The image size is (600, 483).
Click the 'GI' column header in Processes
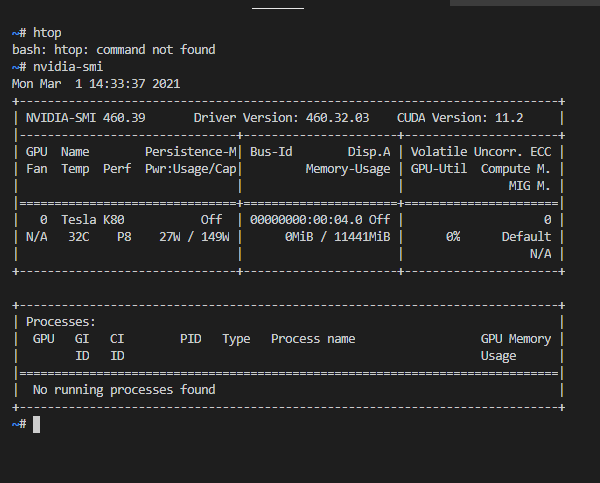(x=82, y=339)
